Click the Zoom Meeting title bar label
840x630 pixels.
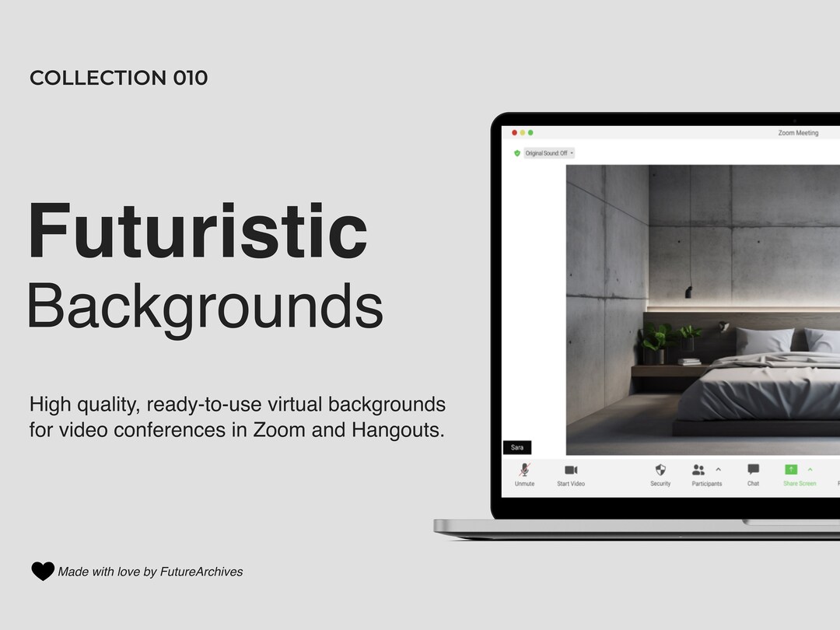pos(796,133)
